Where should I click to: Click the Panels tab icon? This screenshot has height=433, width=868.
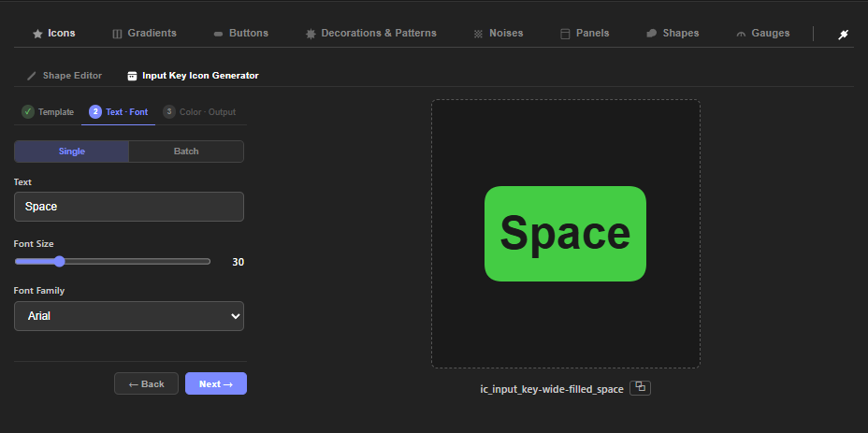(x=565, y=34)
